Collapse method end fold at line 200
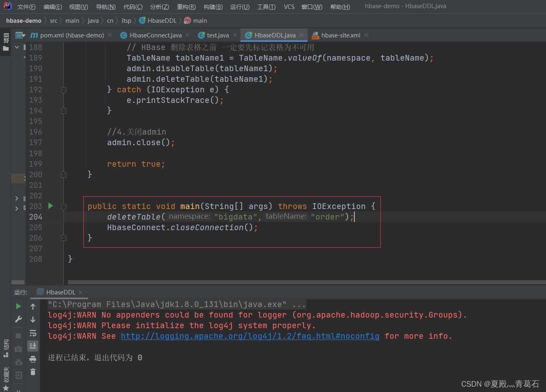546x392 pixels. click(x=64, y=174)
